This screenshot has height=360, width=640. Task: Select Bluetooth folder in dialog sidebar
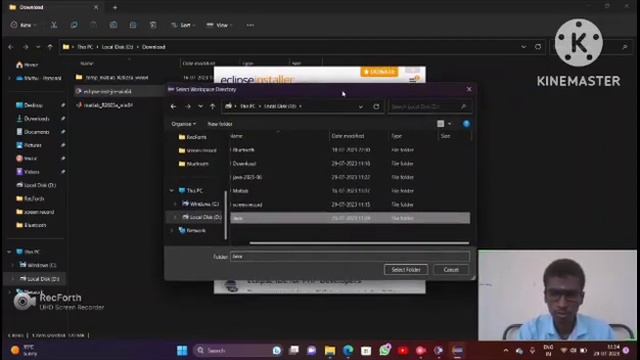pyautogui.click(x=194, y=164)
